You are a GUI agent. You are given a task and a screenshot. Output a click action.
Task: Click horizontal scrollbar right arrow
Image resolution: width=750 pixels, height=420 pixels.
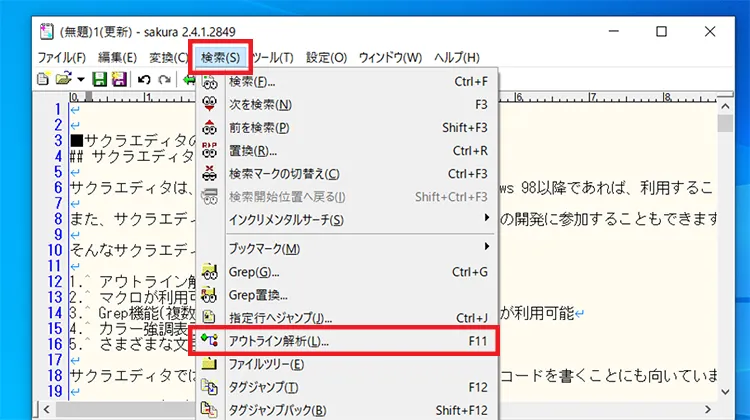click(x=707, y=409)
